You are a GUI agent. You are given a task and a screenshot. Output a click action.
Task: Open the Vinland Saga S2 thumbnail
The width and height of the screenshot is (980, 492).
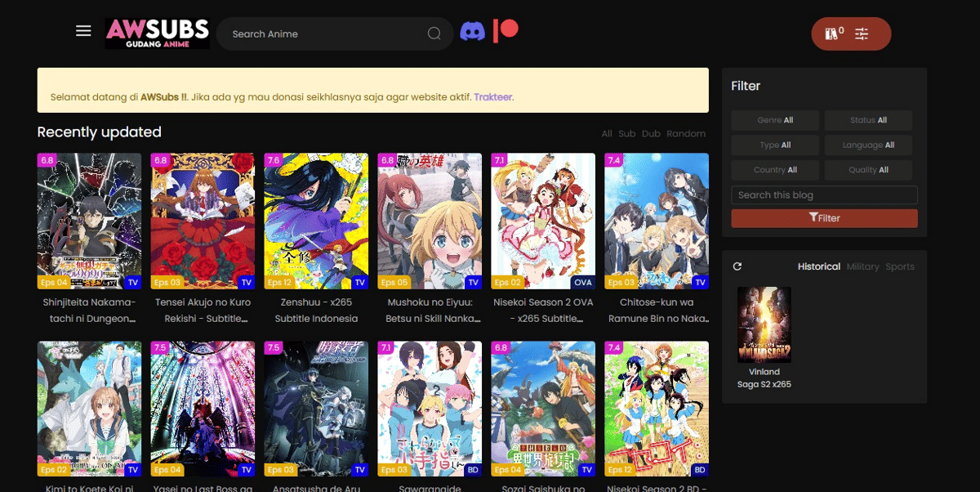pos(764,324)
